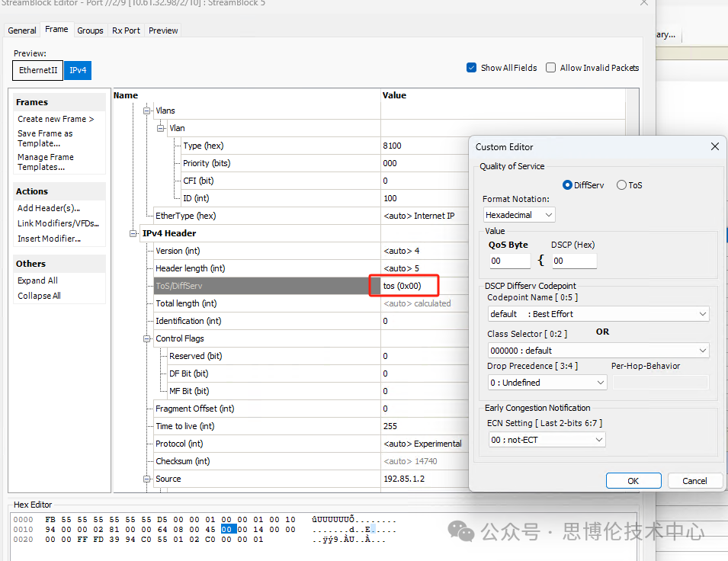Select the ToS radio button
Screen dimensions: 728x561
[621, 185]
